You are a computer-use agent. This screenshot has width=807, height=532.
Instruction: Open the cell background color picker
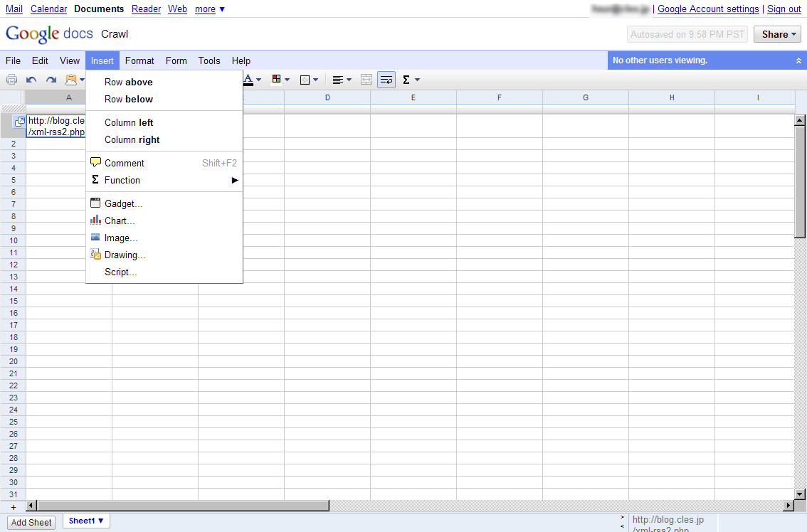coord(280,80)
